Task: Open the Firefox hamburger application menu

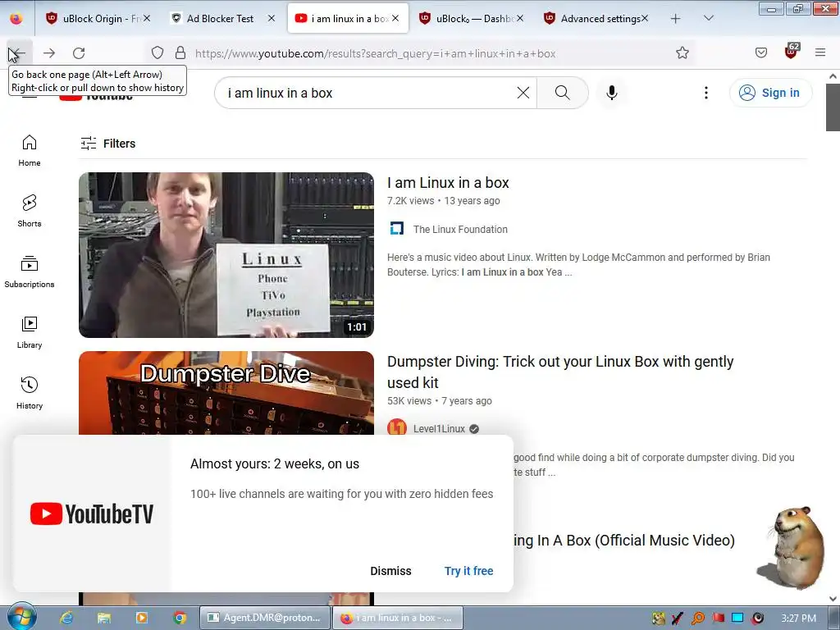Action: (x=820, y=52)
